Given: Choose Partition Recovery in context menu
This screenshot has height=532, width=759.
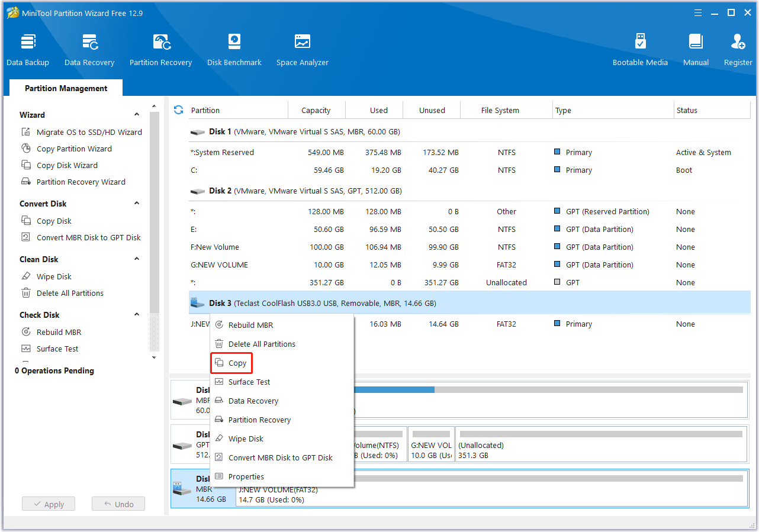Looking at the screenshot, I should (282, 420).
